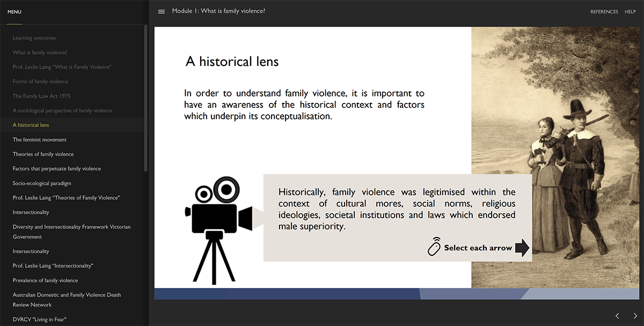Click the black arrow beside Select each arrow
The image size is (644, 326).
522,248
